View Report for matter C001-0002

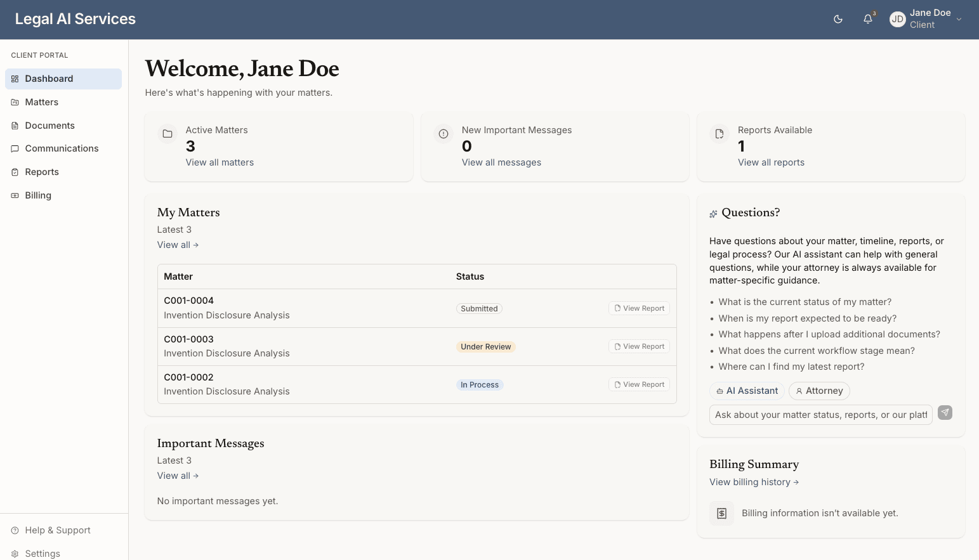coord(639,384)
